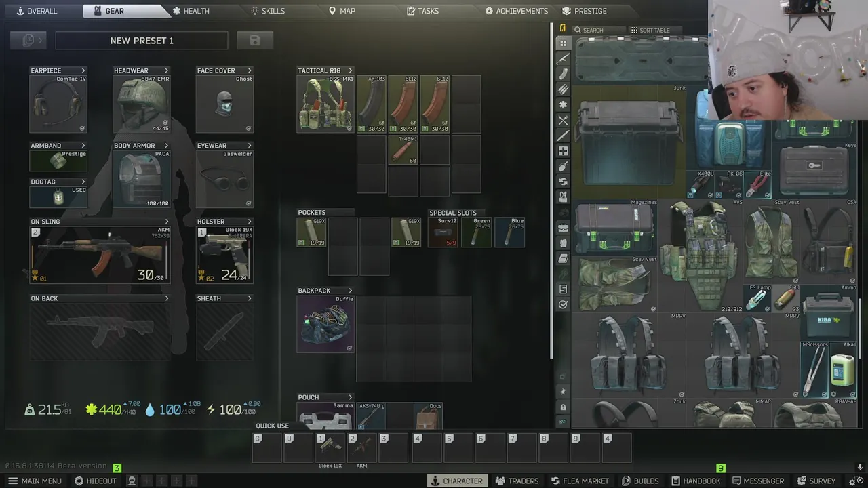Click the preset list icon left of New Preset 1
Image resolution: width=868 pixels, height=488 pixels.
click(x=28, y=40)
